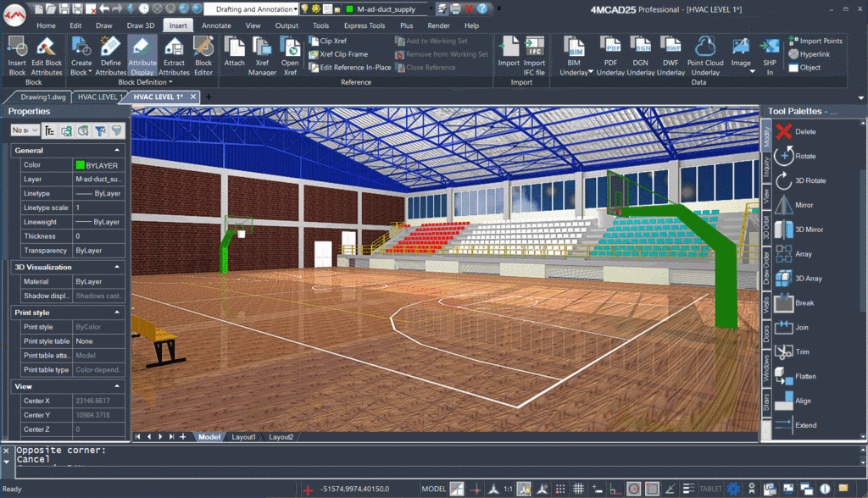The image size is (868, 498).
Task: Toggle the grid display in status bar
Action: coord(579,489)
